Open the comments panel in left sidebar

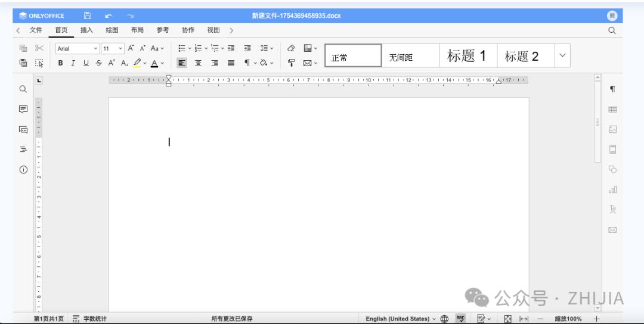[x=23, y=109]
